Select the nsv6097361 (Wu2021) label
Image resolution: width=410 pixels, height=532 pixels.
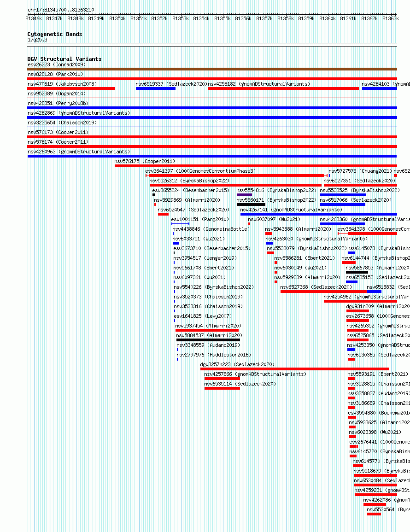(x=199, y=278)
